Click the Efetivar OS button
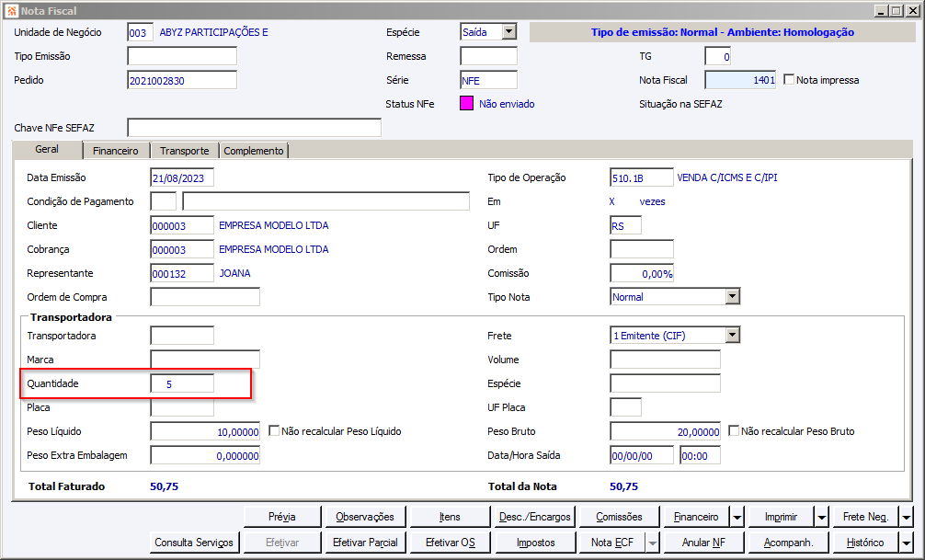 click(450, 543)
